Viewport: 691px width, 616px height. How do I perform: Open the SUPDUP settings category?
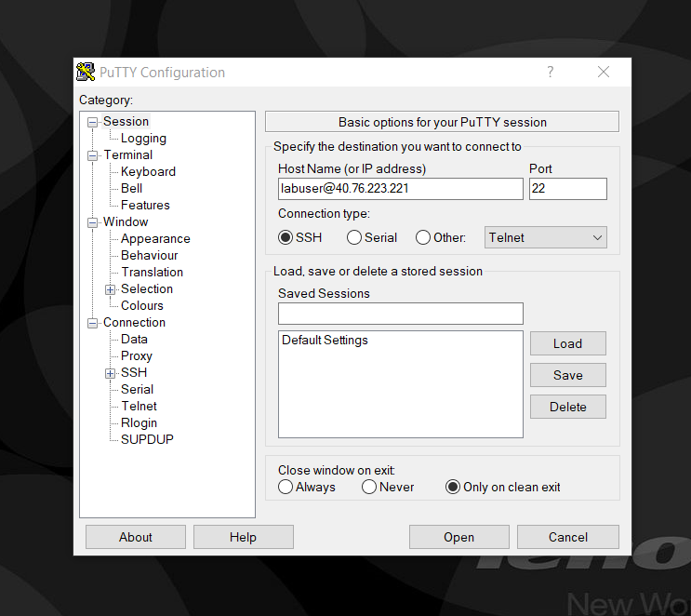tap(147, 439)
